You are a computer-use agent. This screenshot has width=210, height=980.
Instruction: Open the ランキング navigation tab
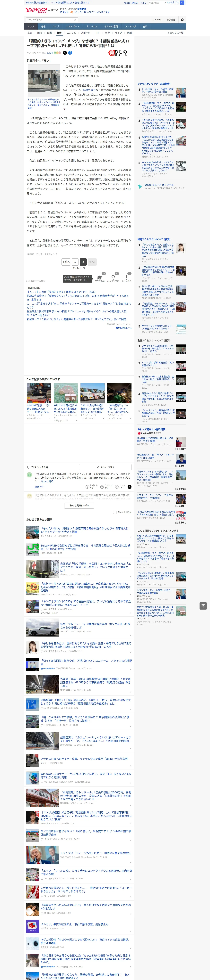click(130, 27)
